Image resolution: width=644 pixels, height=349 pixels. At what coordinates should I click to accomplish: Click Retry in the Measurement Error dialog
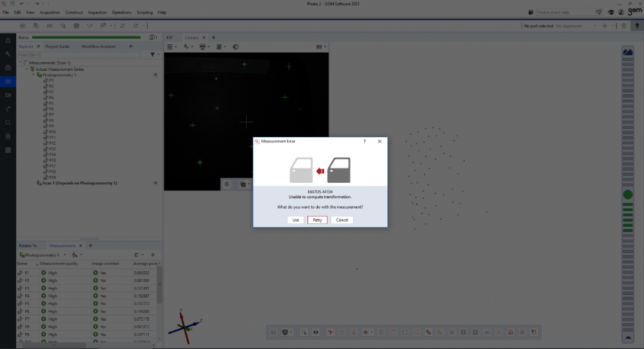[317, 220]
